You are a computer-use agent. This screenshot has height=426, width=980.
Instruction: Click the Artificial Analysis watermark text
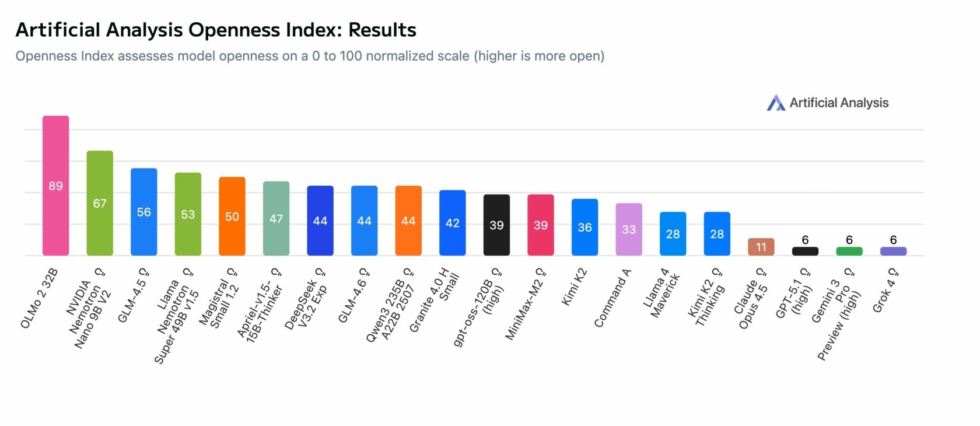(x=839, y=103)
